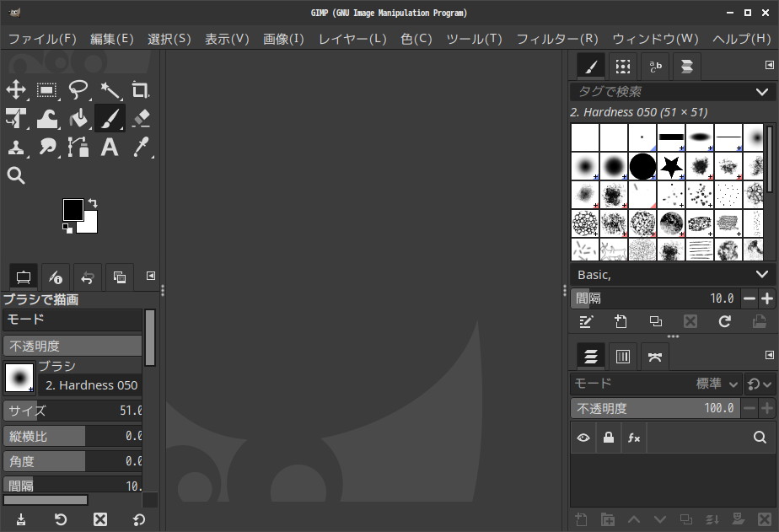
Task: Click the white background color swatch
Action: pos(90,225)
